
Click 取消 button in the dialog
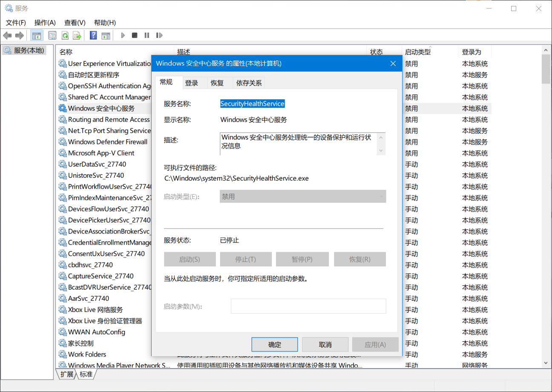(x=325, y=344)
